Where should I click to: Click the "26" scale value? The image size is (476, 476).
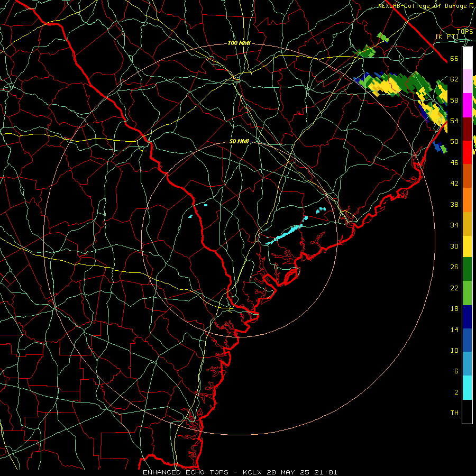click(x=454, y=267)
